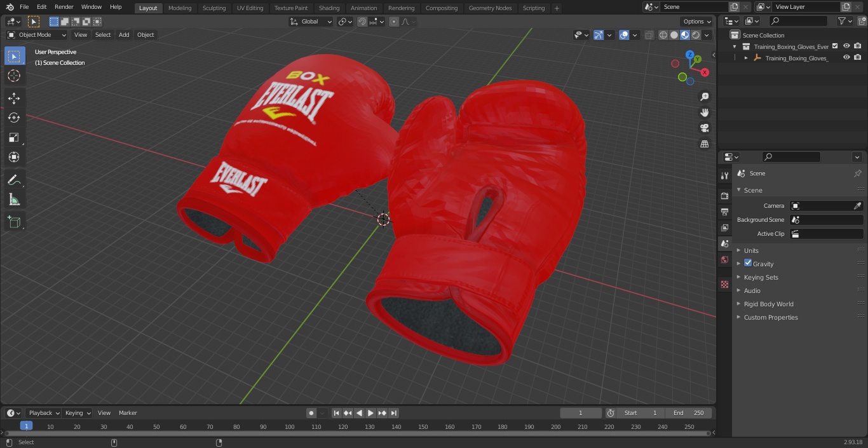Click the X axis on navigation gizmo
Screen dimensions: 868x448
pos(705,72)
